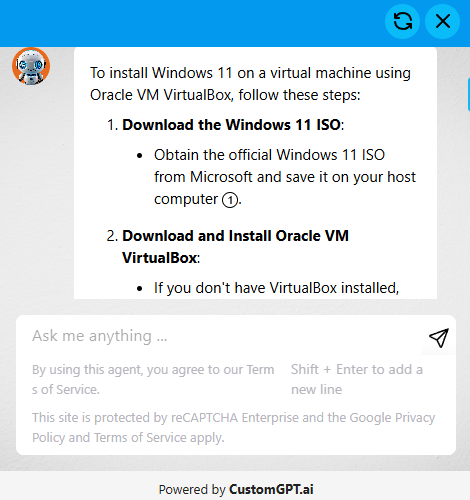Click the robot avatar of the agent

[31, 66]
